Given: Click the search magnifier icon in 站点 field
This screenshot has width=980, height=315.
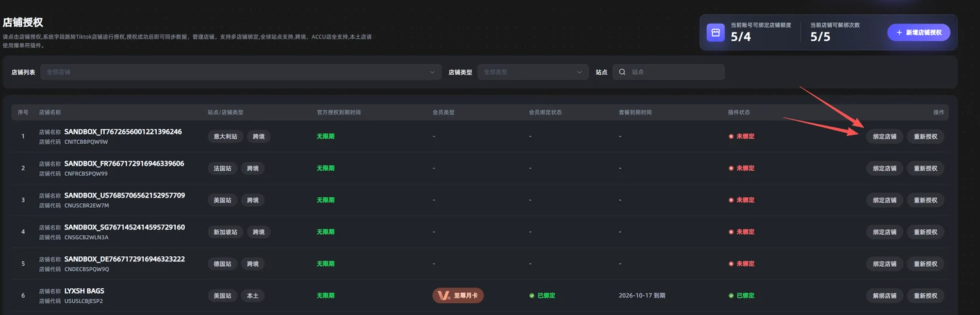Looking at the screenshot, I should coord(623,72).
